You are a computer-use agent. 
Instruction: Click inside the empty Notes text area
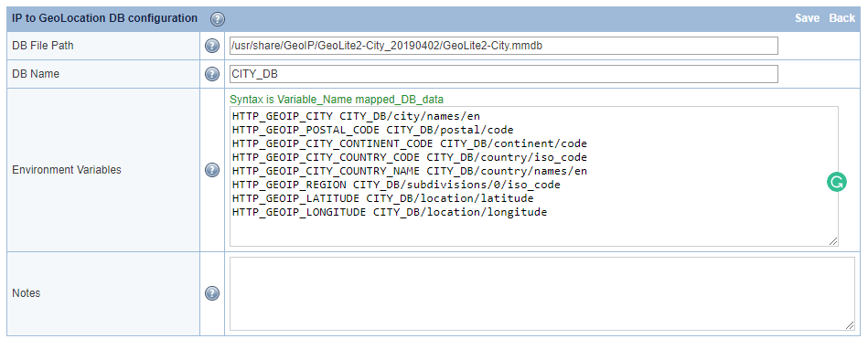click(542, 293)
